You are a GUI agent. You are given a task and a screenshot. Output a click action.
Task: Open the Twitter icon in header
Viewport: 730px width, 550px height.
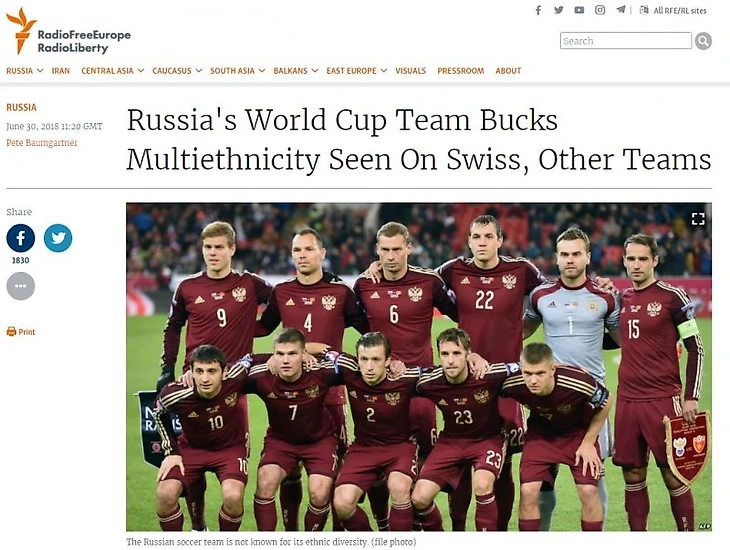tap(559, 10)
